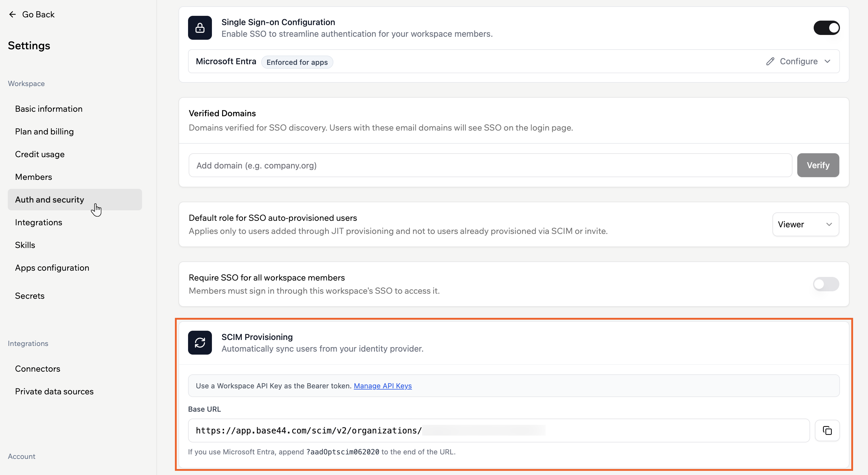868x475 pixels.
Task: Follow the Manage API Keys link
Action: coord(382,386)
